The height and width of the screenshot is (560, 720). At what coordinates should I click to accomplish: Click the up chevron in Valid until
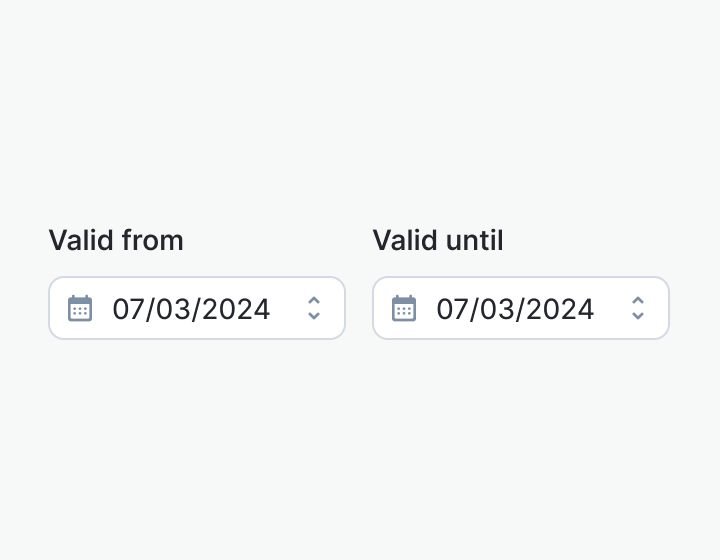638,300
